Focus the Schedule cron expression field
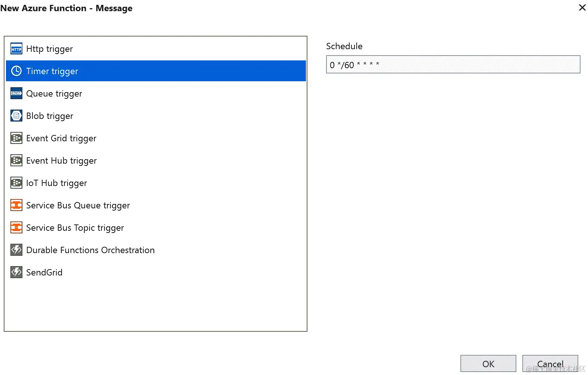 click(x=453, y=64)
